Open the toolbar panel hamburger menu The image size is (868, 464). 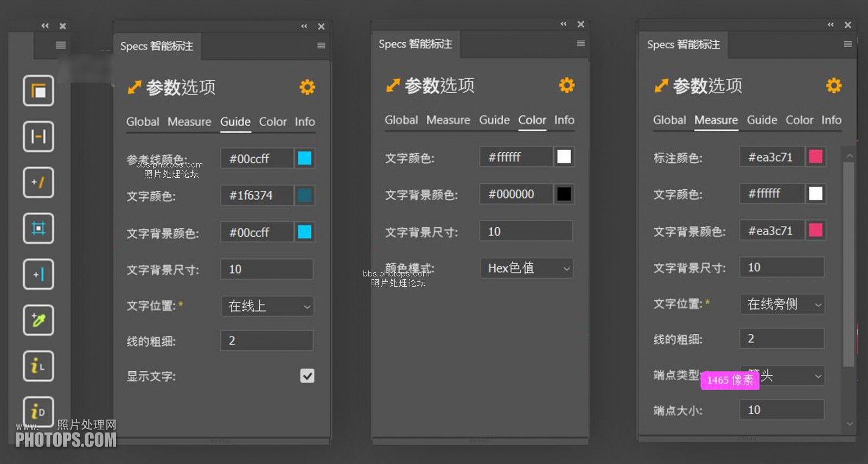(x=61, y=46)
